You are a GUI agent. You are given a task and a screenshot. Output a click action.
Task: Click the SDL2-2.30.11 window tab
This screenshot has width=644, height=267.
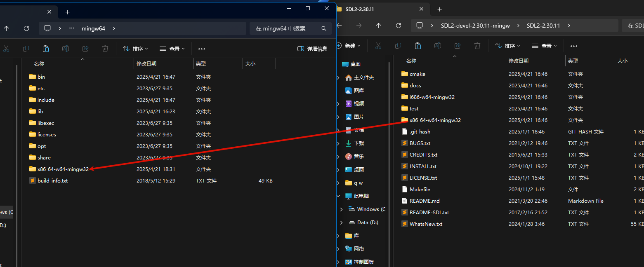382,9
